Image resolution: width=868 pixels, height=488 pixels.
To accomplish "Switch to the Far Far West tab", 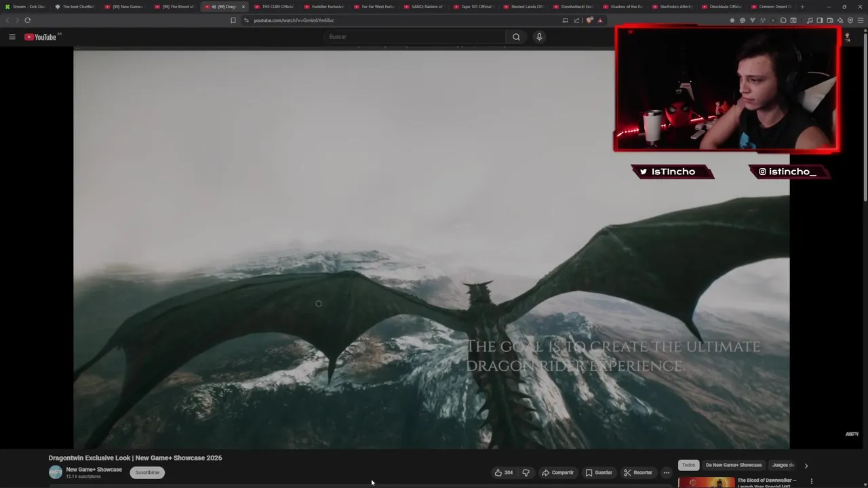I will coord(374,7).
